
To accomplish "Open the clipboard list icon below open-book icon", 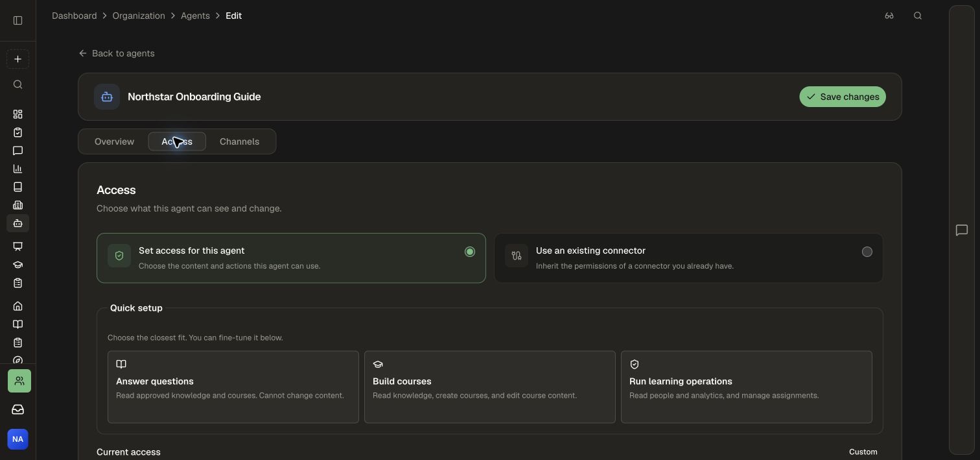I will 17,343.
